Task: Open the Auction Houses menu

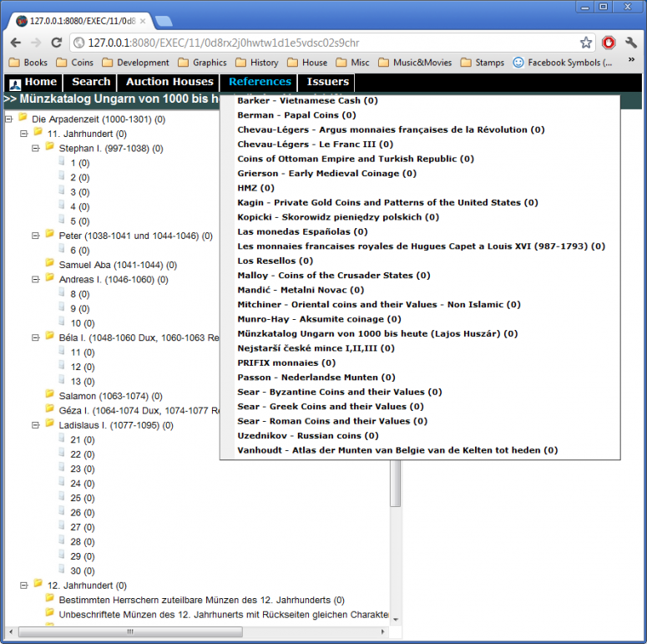Action: tap(169, 82)
